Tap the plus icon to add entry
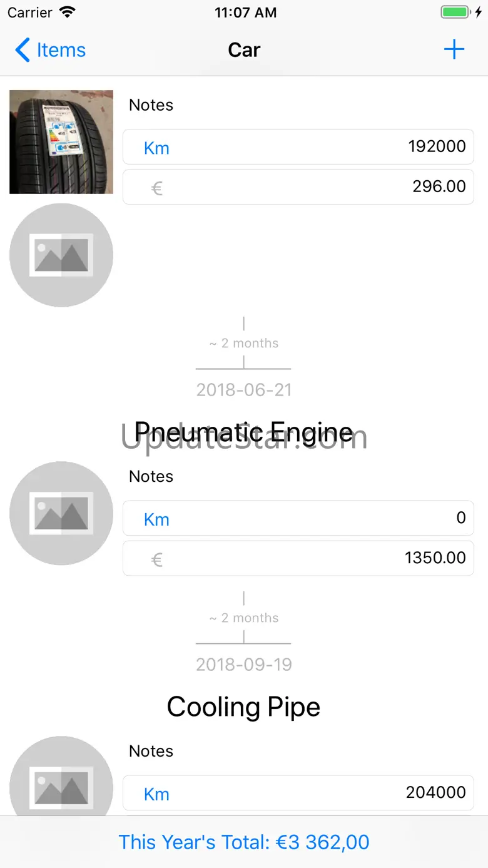This screenshot has width=488, height=868. (454, 50)
